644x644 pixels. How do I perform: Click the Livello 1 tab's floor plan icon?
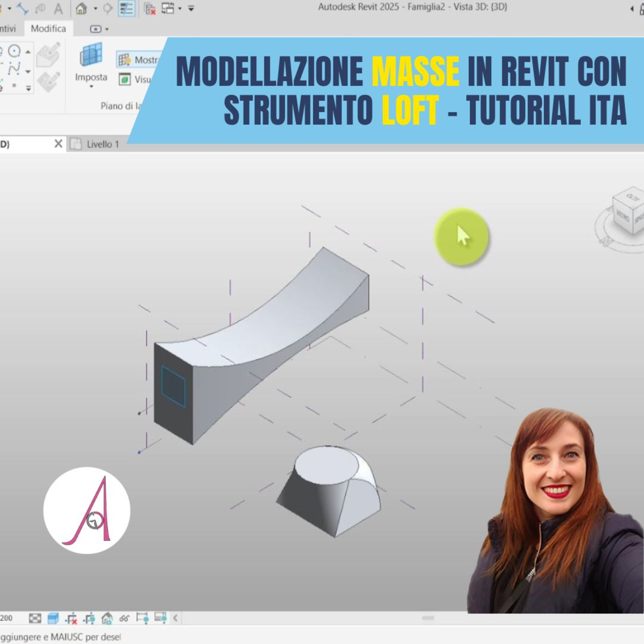(x=76, y=144)
